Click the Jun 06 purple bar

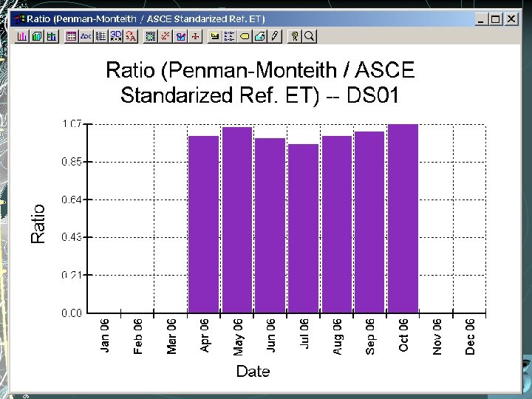(270, 225)
